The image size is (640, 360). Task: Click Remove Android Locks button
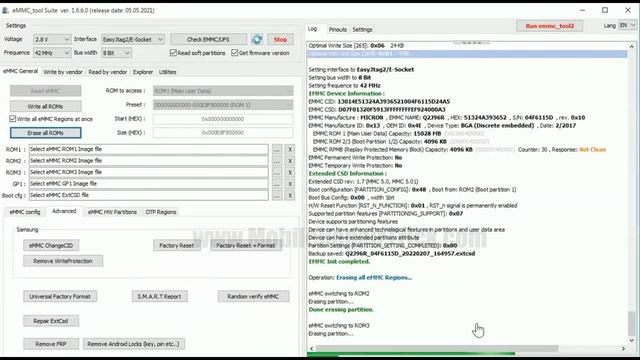point(134,344)
